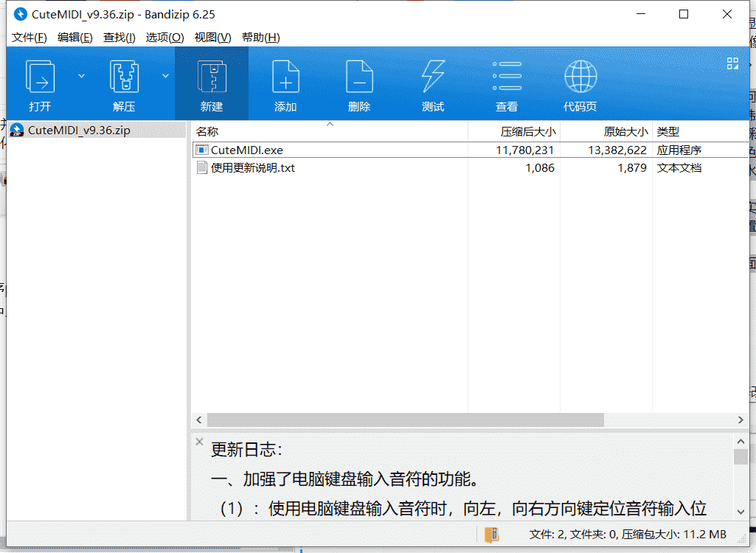Click the 代码页 (Code page) globe icon
Screen dimensions: 756x553
coord(580,76)
